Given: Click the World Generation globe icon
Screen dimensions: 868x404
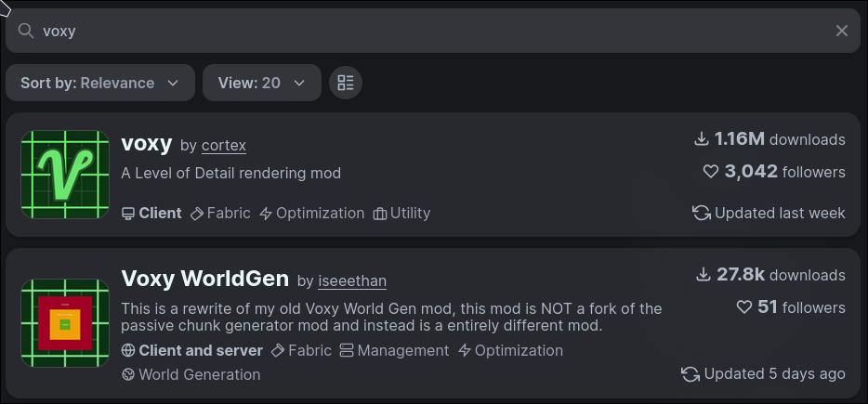Looking at the screenshot, I should pos(128,374).
